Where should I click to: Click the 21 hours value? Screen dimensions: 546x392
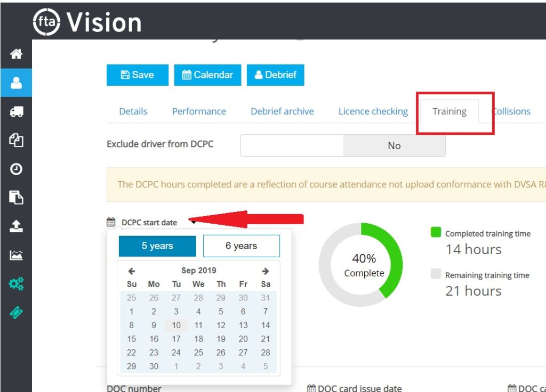click(473, 291)
